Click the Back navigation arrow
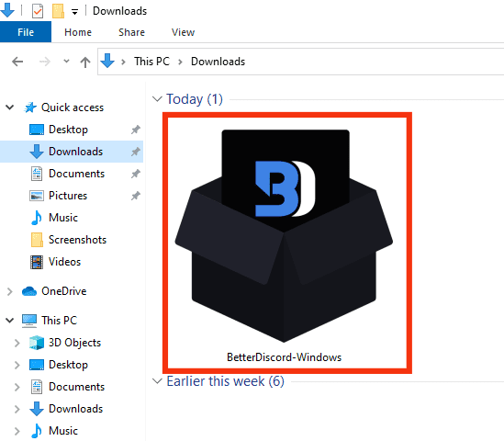The height and width of the screenshot is (441, 504). pos(17,62)
